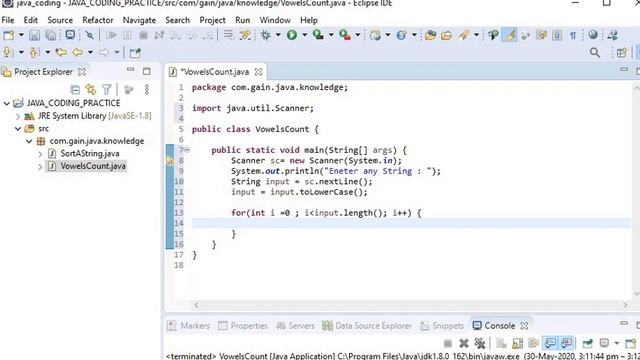Click the Resume debug icon
The width and height of the screenshot is (640, 360).
[x=111, y=35]
